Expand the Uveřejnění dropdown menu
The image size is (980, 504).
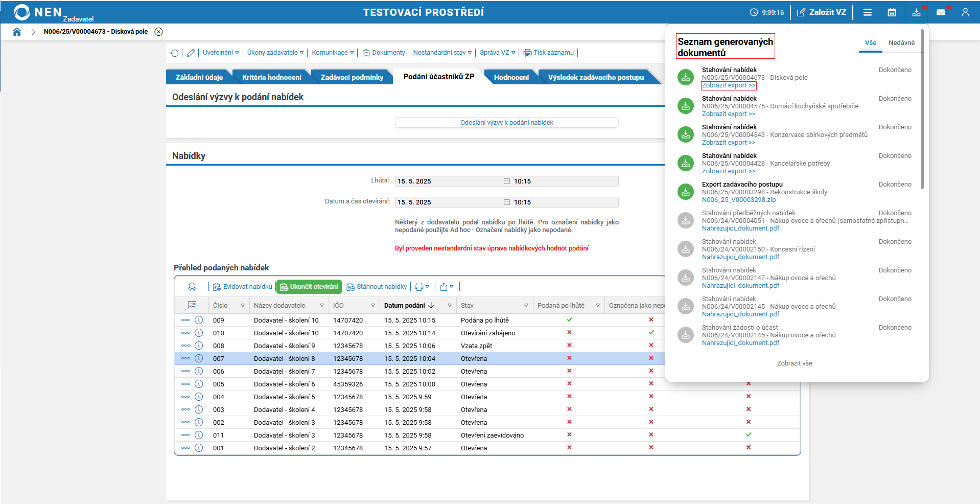[221, 53]
